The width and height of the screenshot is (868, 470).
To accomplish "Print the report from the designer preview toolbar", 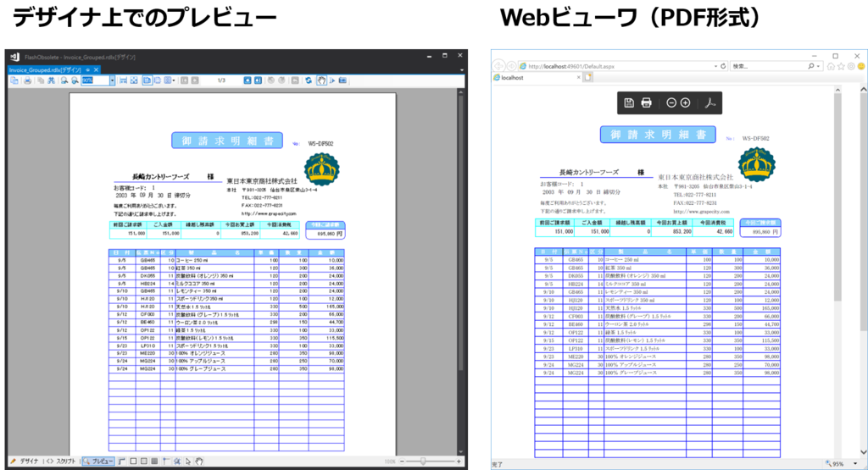I will [x=27, y=80].
